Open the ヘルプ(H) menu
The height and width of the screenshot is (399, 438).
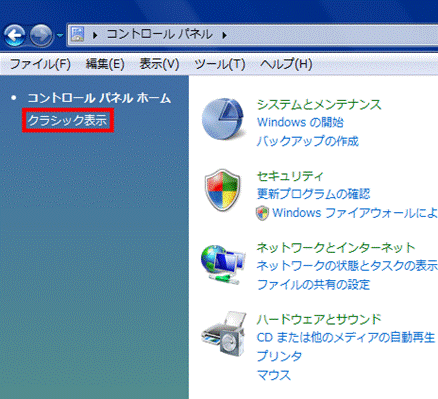pyautogui.click(x=286, y=64)
